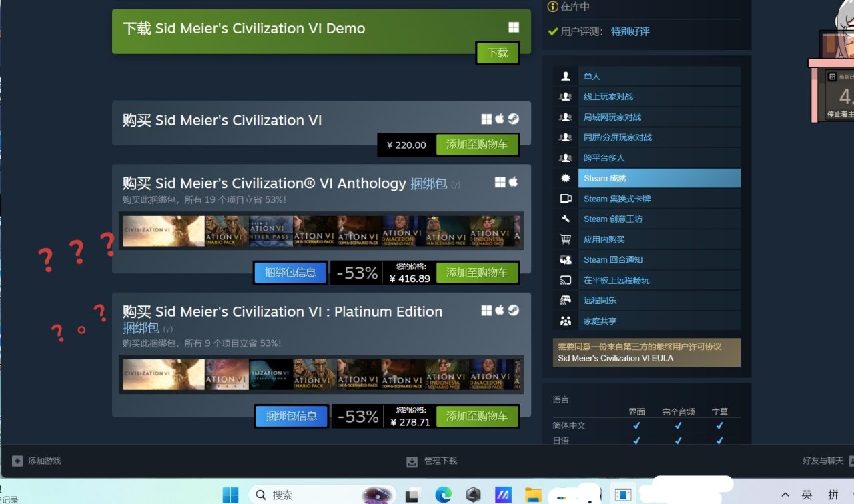854x504 pixels.
Task: Click the single-player (单人) silhouette icon
Action: [x=566, y=76]
